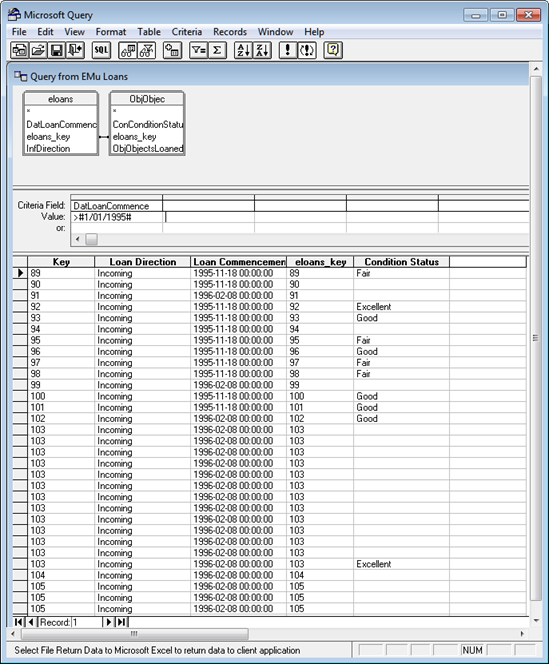Go to last record navigation button
Image resolution: width=549 pixels, height=664 pixels.
click(121, 622)
